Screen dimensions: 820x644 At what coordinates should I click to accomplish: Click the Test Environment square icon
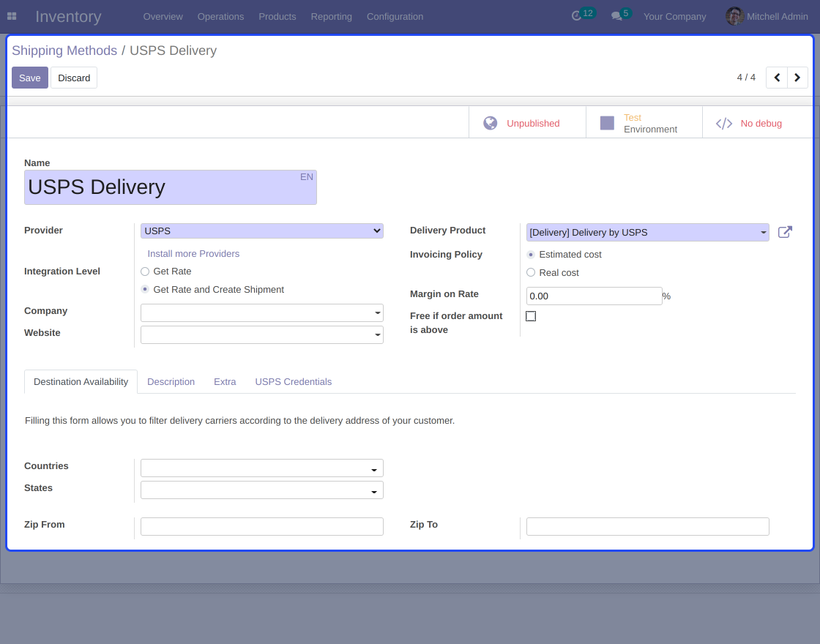[x=607, y=123]
